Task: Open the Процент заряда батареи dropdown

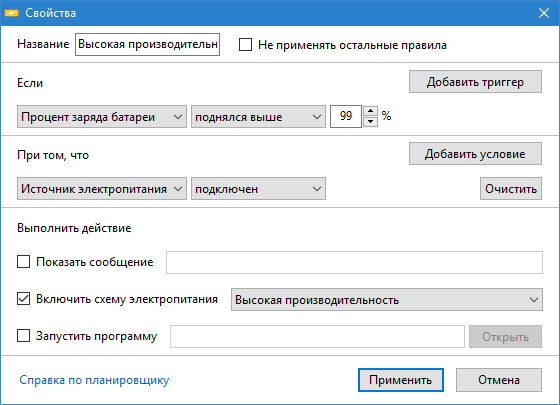Action: pos(102,117)
